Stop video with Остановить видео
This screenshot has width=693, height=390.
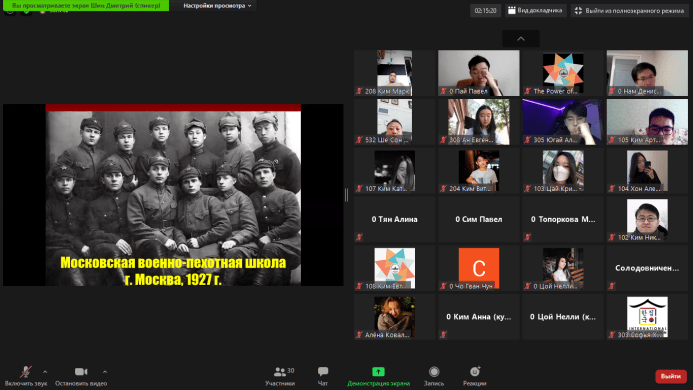click(81, 376)
